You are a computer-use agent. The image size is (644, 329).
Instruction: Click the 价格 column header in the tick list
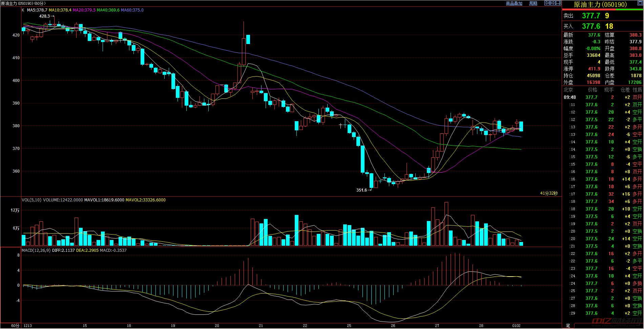point(593,90)
